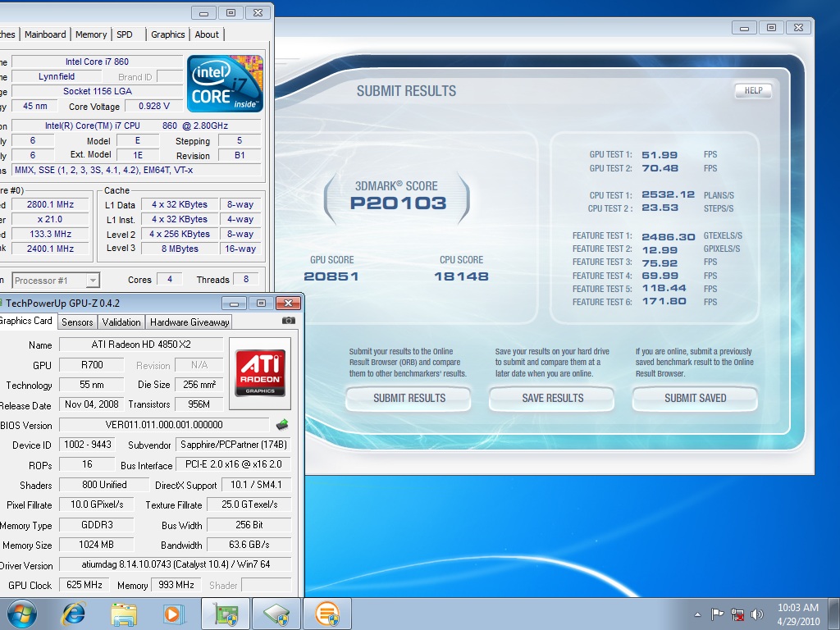The height and width of the screenshot is (630, 840).
Task: Open Internet Explorer from the taskbar
Action: [75, 614]
